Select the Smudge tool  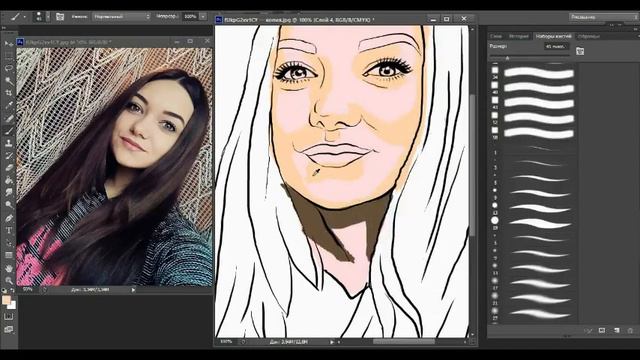[9, 192]
